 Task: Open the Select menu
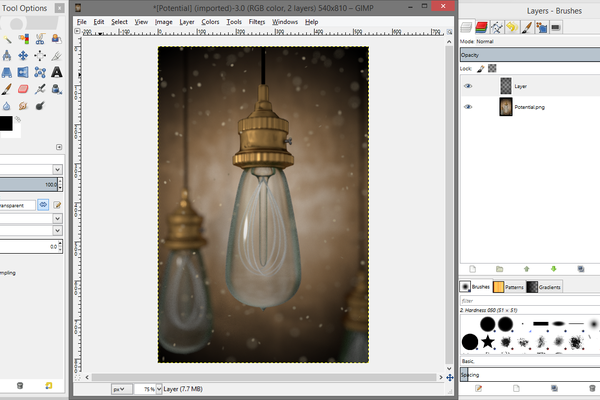[119, 22]
